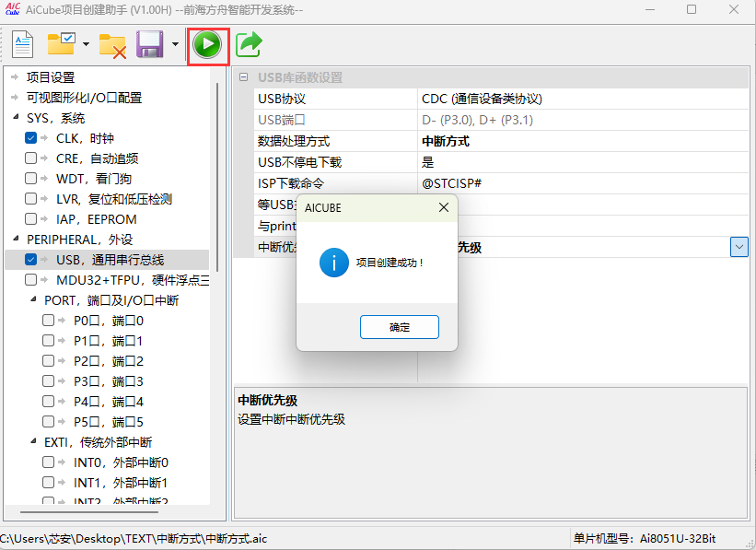Enable the WDT, 看门狗 checkbox
Screen dimensions: 756x550
coord(31,179)
